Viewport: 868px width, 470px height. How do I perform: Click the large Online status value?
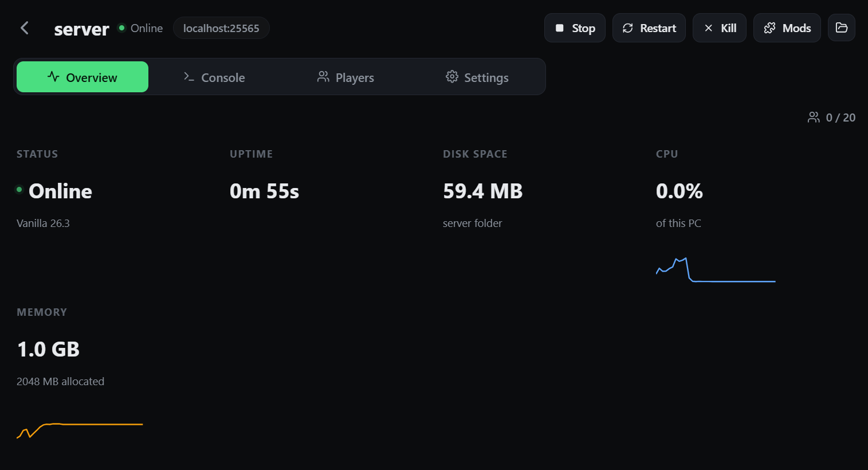(x=60, y=191)
